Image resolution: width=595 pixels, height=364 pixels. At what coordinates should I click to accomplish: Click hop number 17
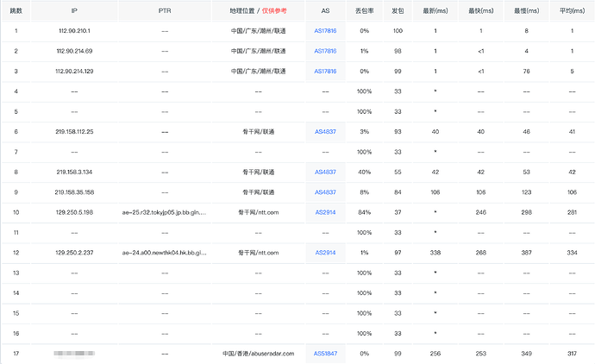[16, 354]
